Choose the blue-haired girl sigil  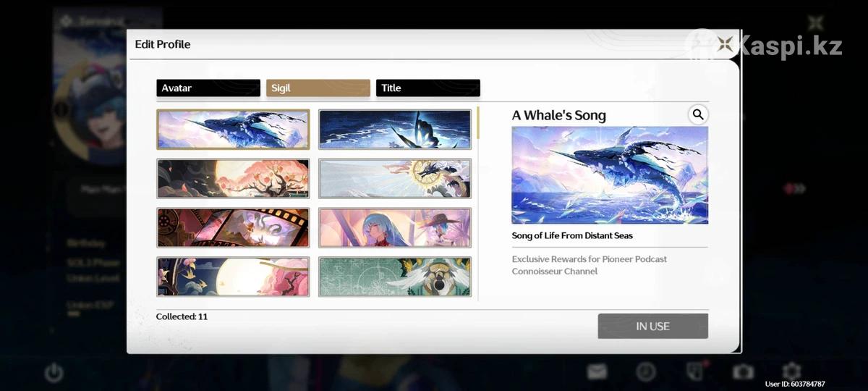[x=395, y=228]
